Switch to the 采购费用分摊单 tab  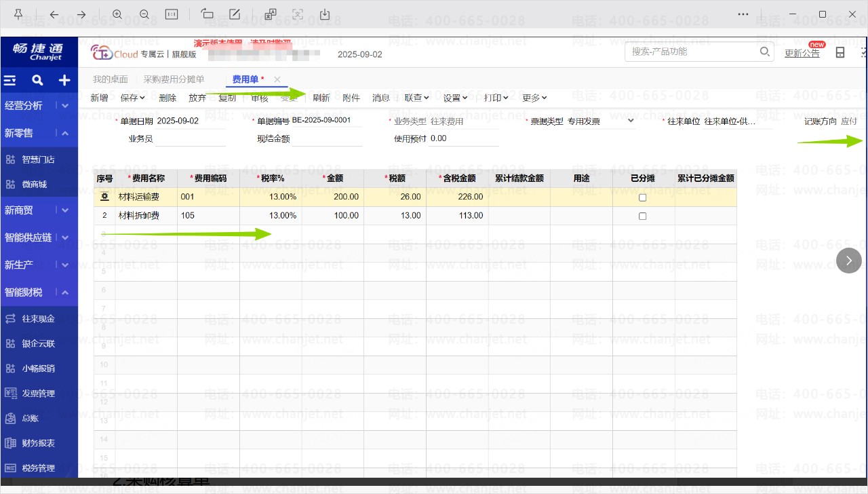pyautogui.click(x=174, y=79)
